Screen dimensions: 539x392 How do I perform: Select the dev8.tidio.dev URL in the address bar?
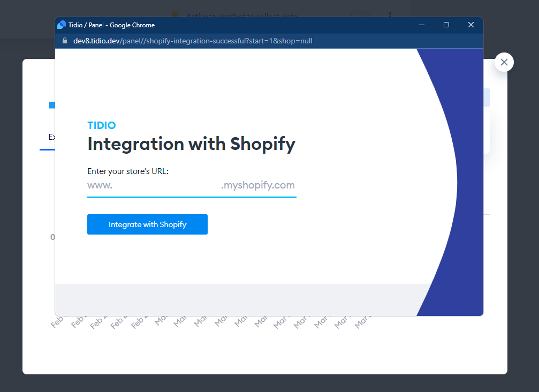(193, 41)
